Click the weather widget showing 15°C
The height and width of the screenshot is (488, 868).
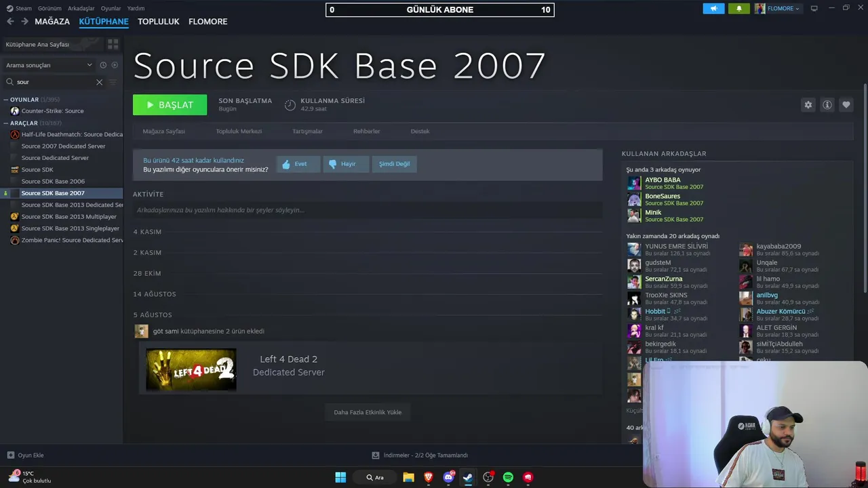[x=29, y=477]
